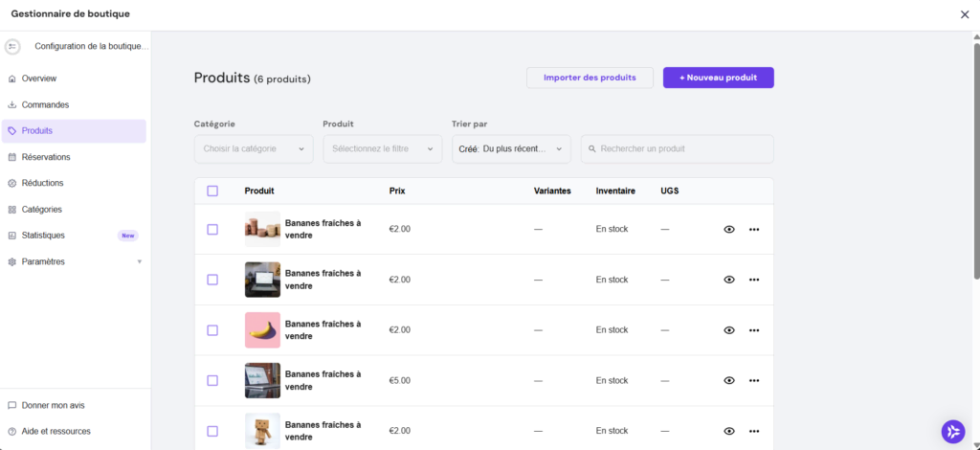Click the Statistiques chart icon in sidebar
The height and width of the screenshot is (450, 980).
[x=11, y=235]
